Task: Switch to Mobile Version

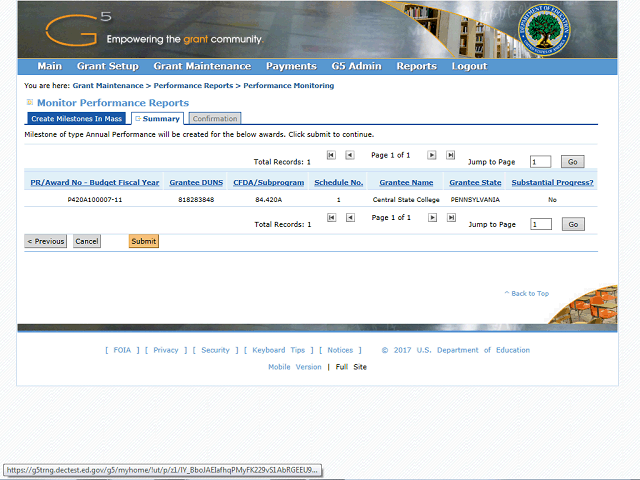Action: click(295, 367)
